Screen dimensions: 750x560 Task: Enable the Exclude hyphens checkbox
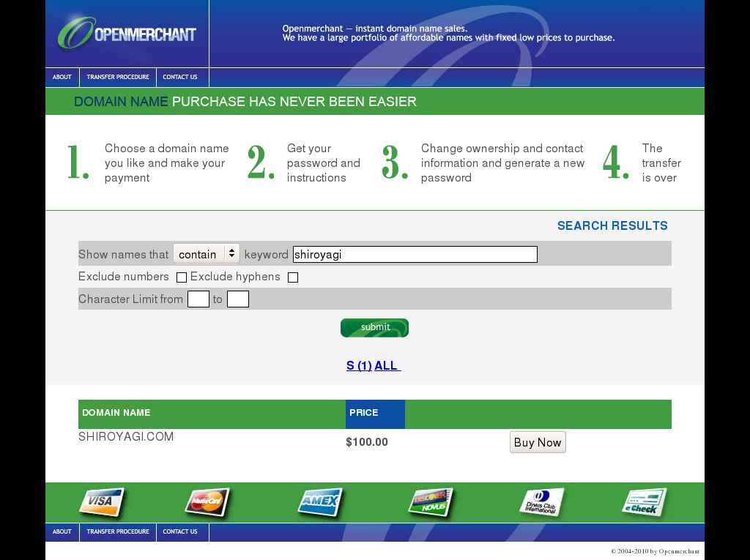[x=293, y=277]
